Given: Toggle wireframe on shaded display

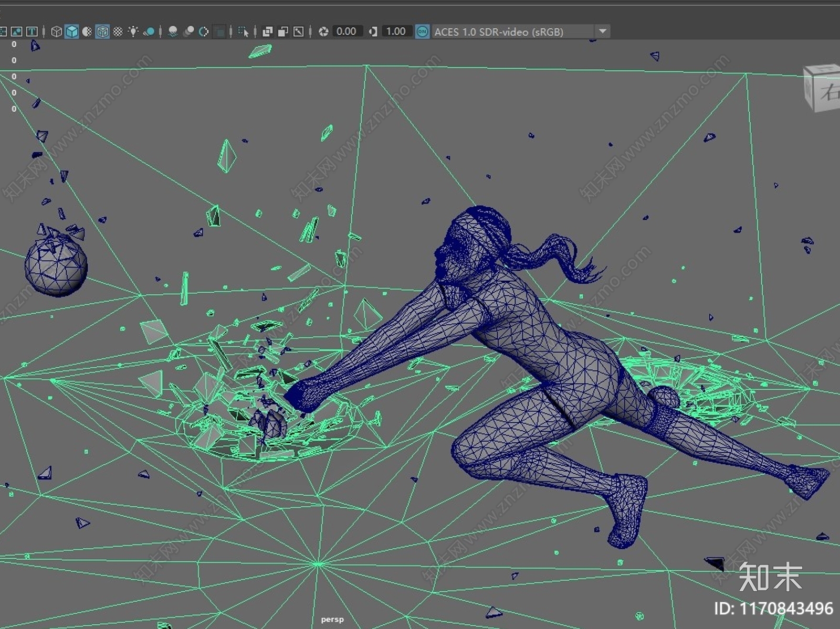Looking at the screenshot, I should [103, 31].
